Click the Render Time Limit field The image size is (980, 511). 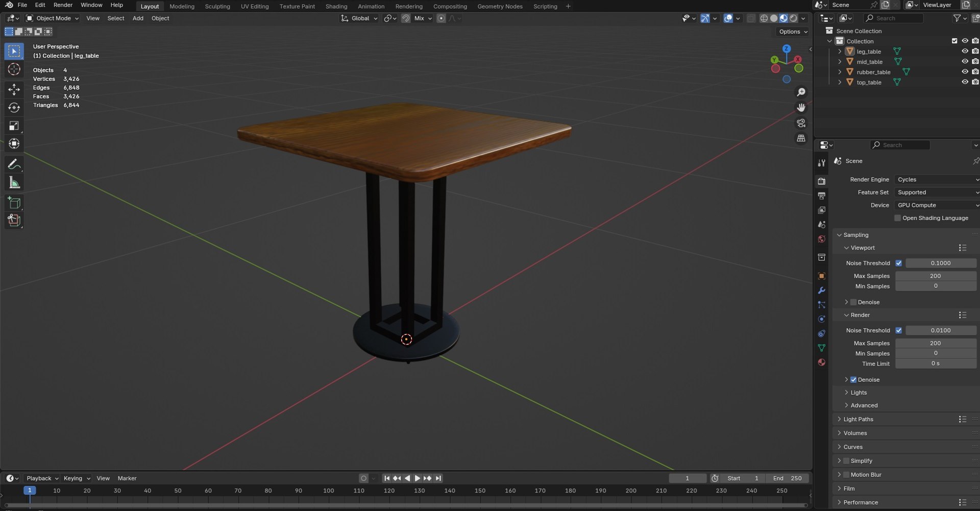(935, 364)
